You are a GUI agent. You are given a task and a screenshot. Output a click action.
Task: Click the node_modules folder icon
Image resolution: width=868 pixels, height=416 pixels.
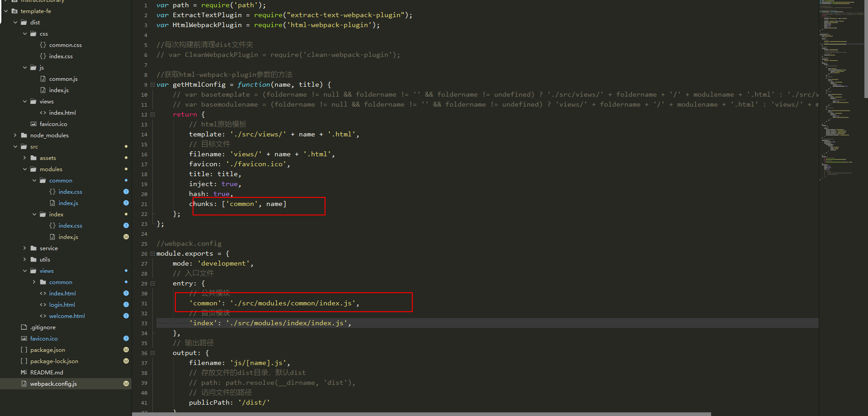[24, 135]
